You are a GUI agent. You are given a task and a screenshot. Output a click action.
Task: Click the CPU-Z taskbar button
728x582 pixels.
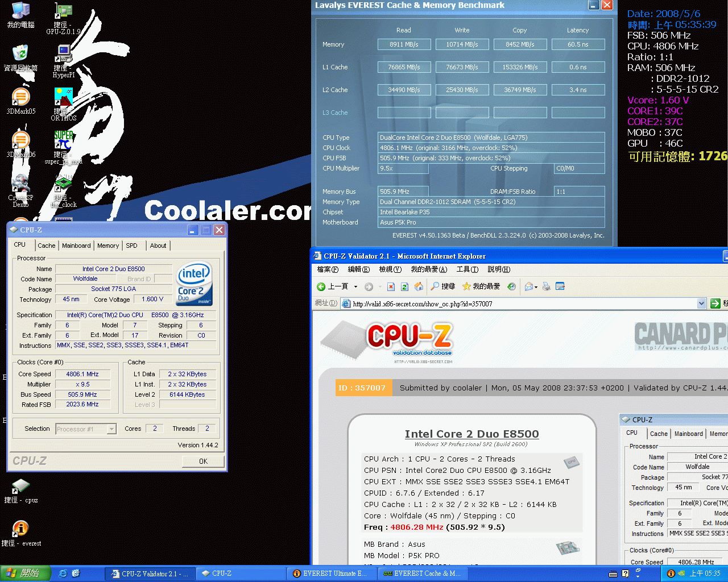pyautogui.click(x=240, y=573)
